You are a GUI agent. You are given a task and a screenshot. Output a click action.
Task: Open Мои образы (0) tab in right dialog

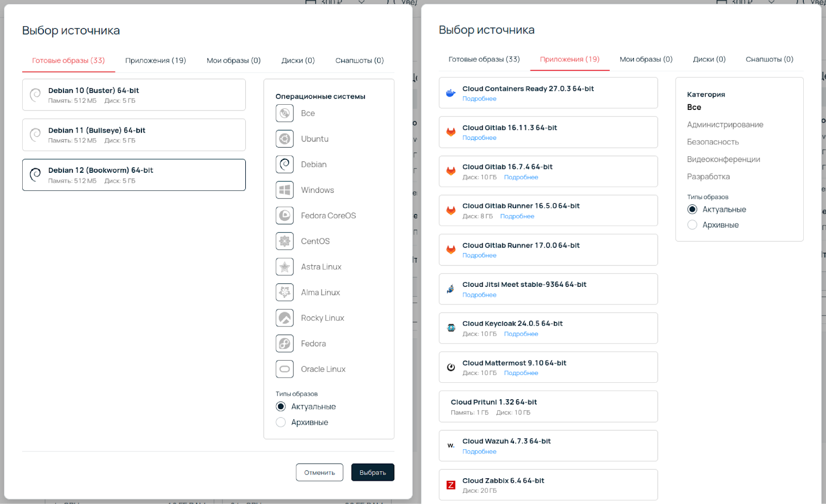[x=646, y=59]
